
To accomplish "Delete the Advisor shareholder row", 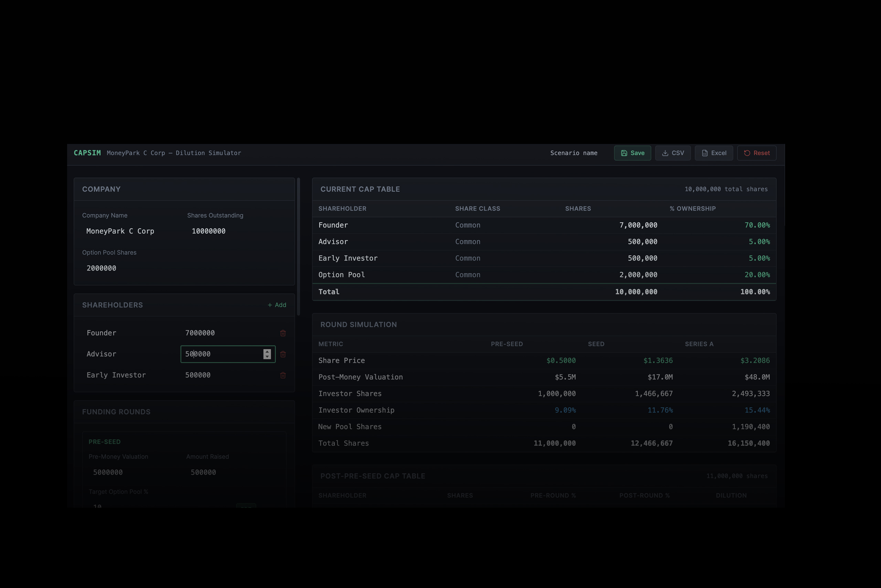I will pos(283,354).
